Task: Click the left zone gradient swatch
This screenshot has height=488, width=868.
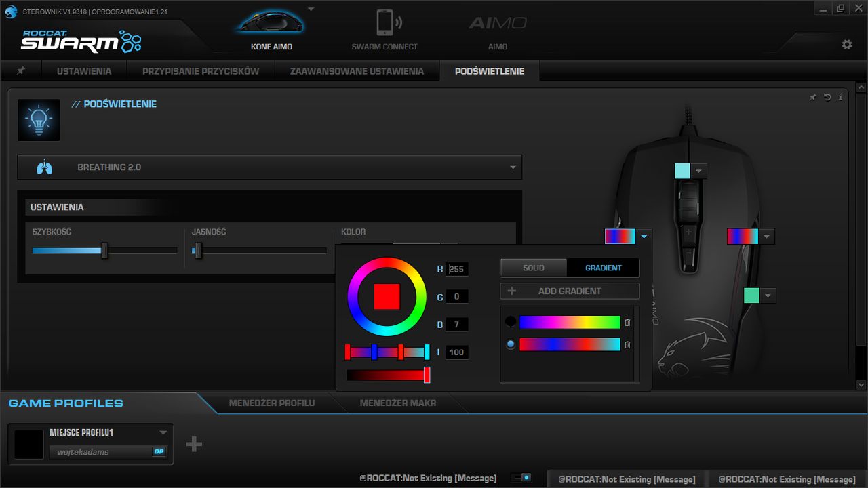Action: [x=620, y=236]
